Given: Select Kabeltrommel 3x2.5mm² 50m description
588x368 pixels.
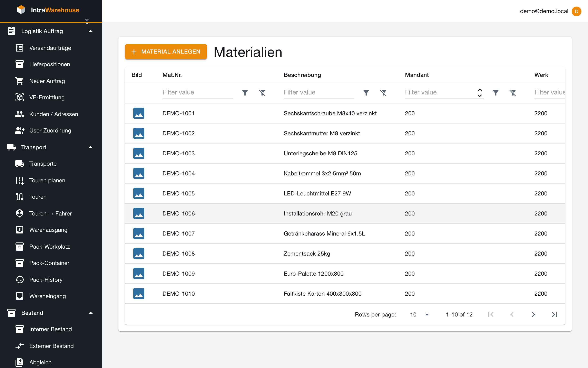Looking at the screenshot, I should pyautogui.click(x=322, y=174).
